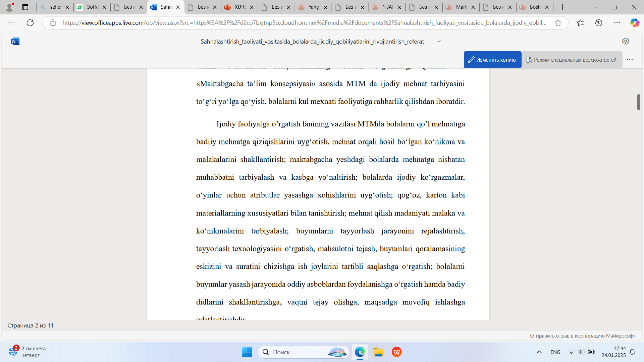Click the browser back arrow
This screenshot has height=362, width=644.
coord(12,23)
